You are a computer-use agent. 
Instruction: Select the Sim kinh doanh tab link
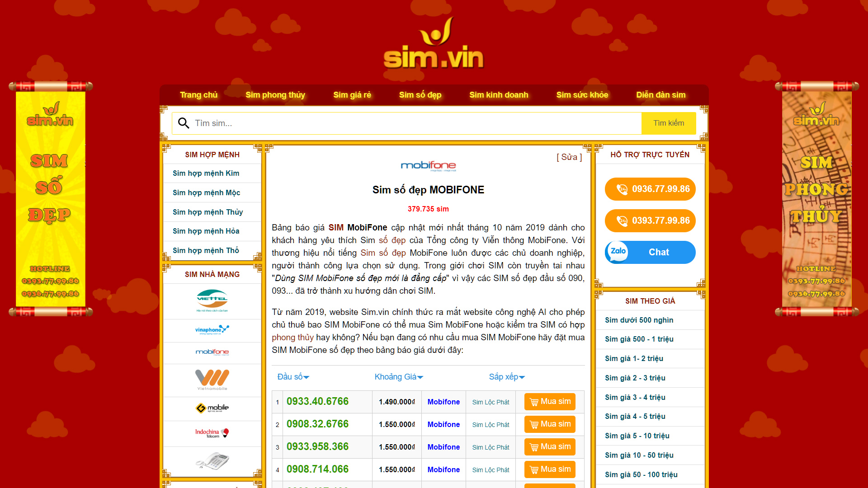(500, 94)
